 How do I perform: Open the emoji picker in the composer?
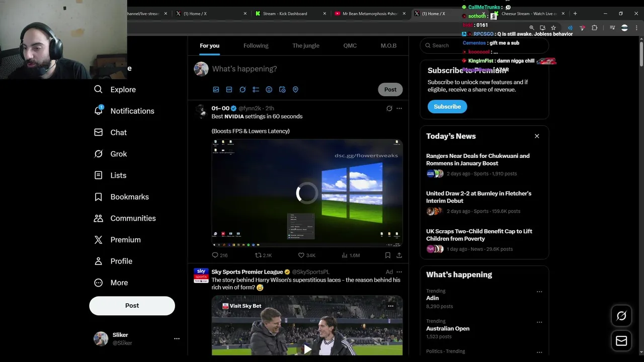[269, 89]
